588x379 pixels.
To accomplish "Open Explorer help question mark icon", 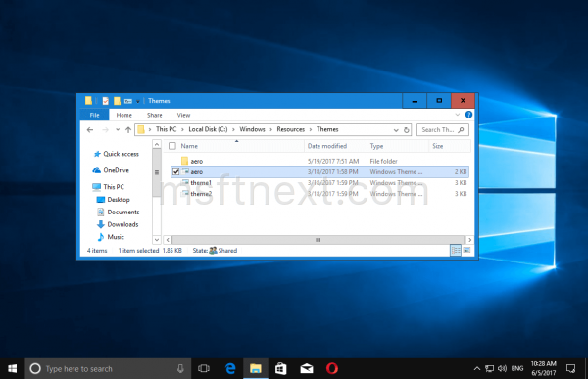I will tap(468, 115).
